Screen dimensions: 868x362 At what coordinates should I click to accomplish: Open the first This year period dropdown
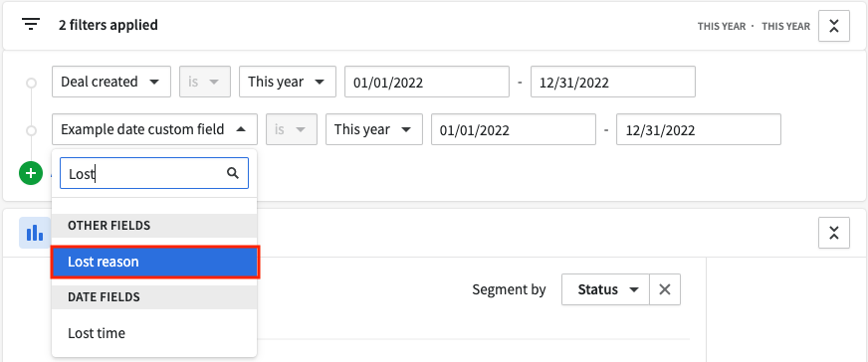click(x=288, y=82)
